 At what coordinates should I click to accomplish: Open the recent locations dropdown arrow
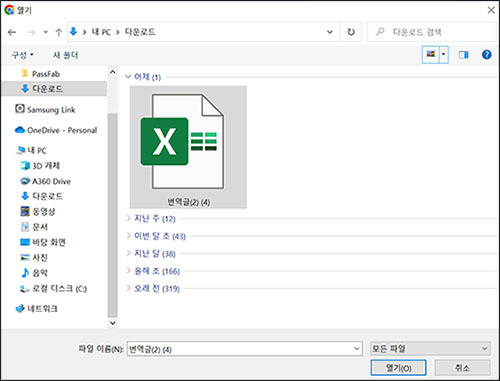(x=46, y=32)
